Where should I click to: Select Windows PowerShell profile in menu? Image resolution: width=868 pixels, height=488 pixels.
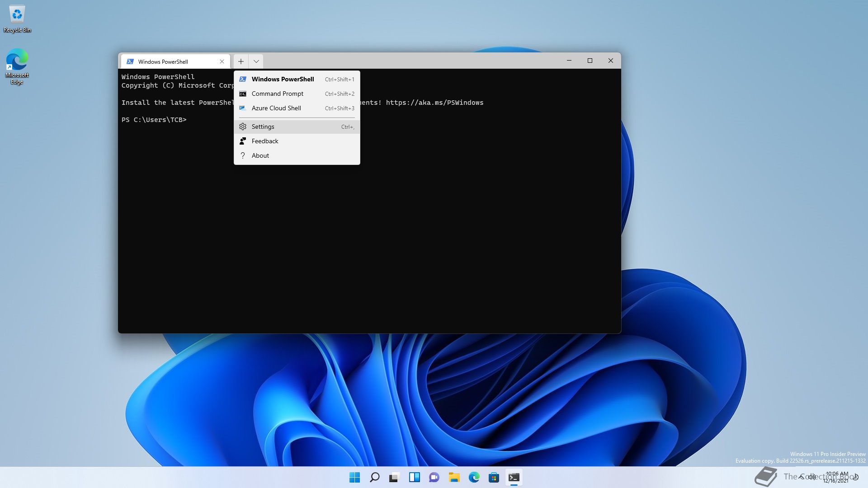point(297,79)
